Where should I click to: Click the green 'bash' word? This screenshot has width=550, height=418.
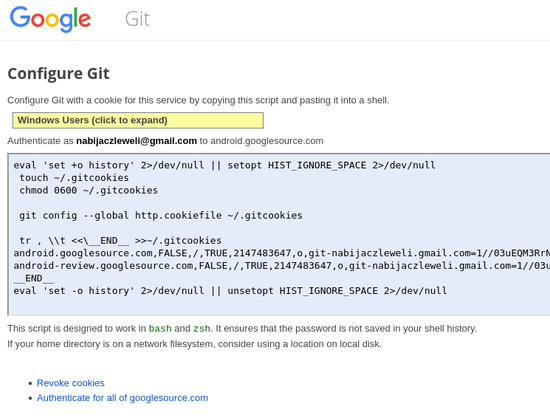pyautogui.click(x=160, y=329)
